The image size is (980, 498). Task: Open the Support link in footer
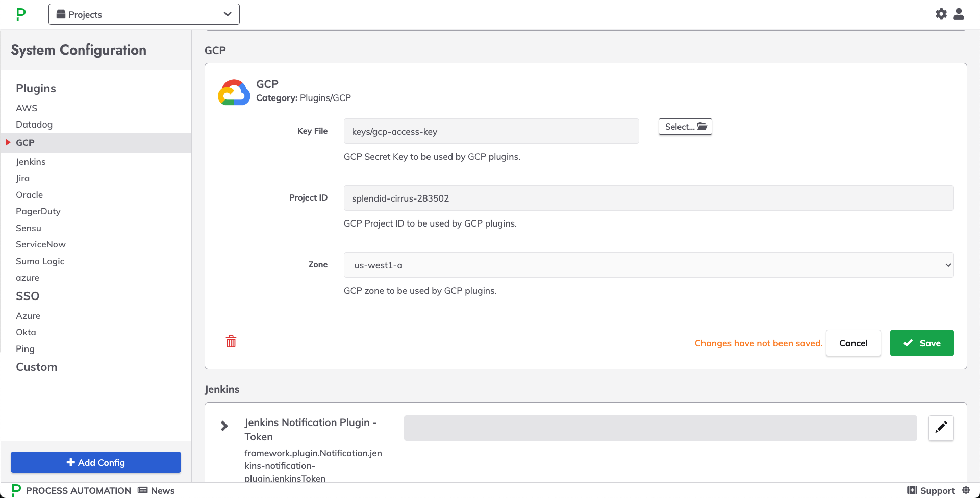931,490
